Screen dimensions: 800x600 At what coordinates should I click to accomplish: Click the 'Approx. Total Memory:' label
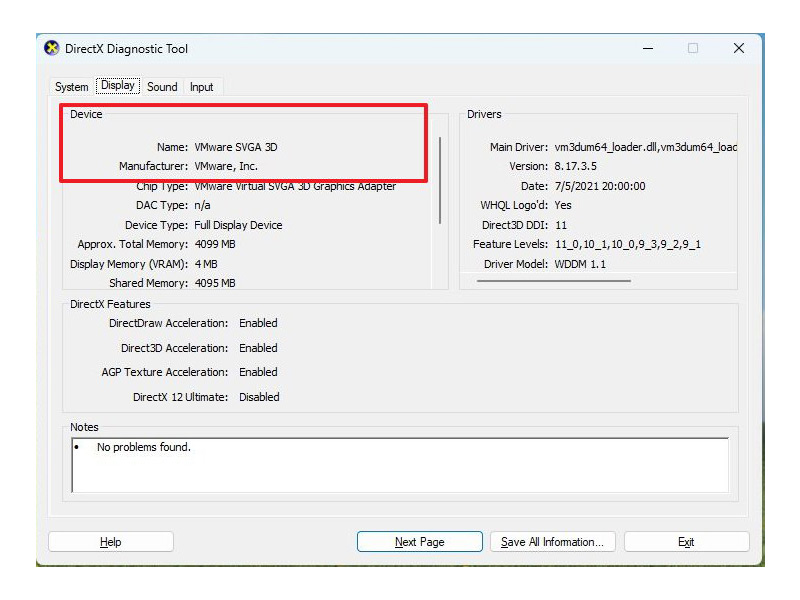click(x=133, y=244)
